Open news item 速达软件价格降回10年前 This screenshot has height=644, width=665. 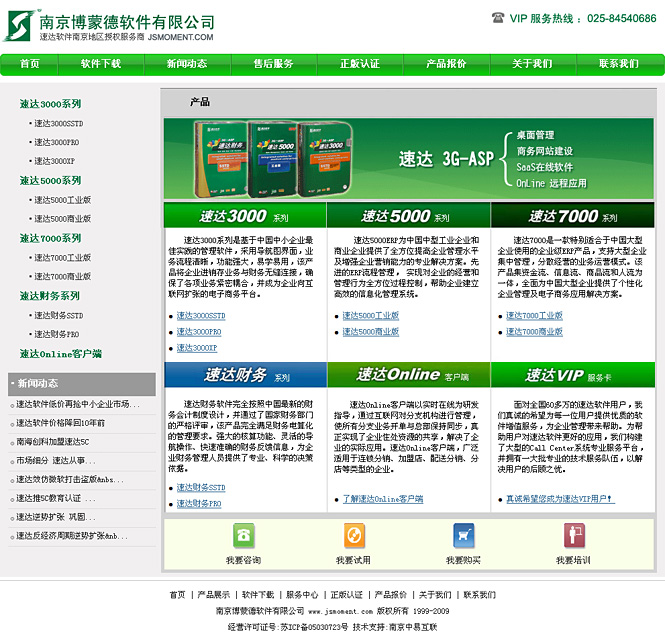point(60,423)
